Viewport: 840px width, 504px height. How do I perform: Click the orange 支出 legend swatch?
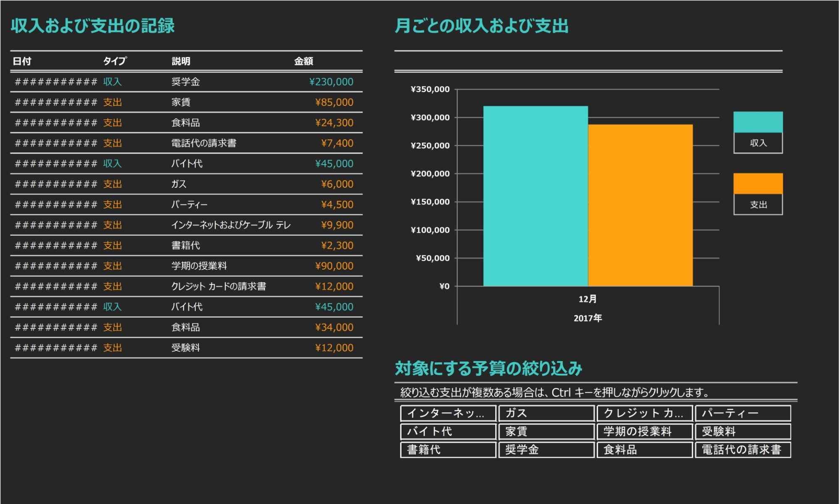[x=758, y=184]
